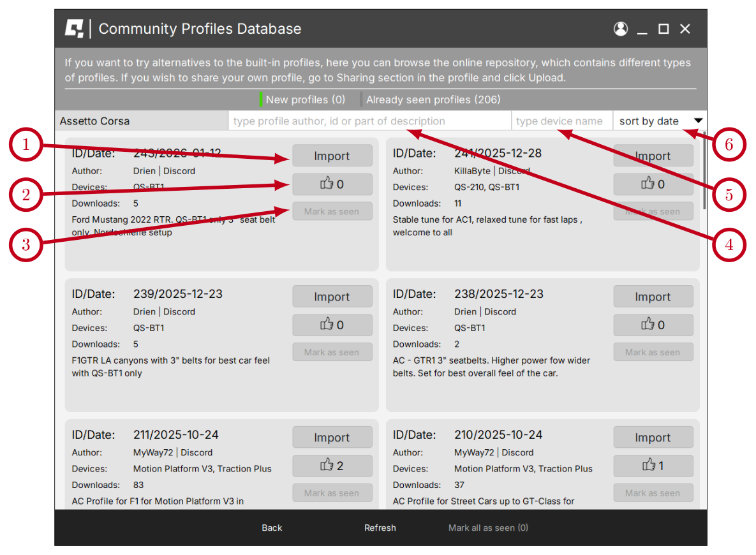The height and width of the screenshot is (555, 756).
Task: Open the Discord link for author MyWay72 on profile 211
Action: [x=196, y=452]
